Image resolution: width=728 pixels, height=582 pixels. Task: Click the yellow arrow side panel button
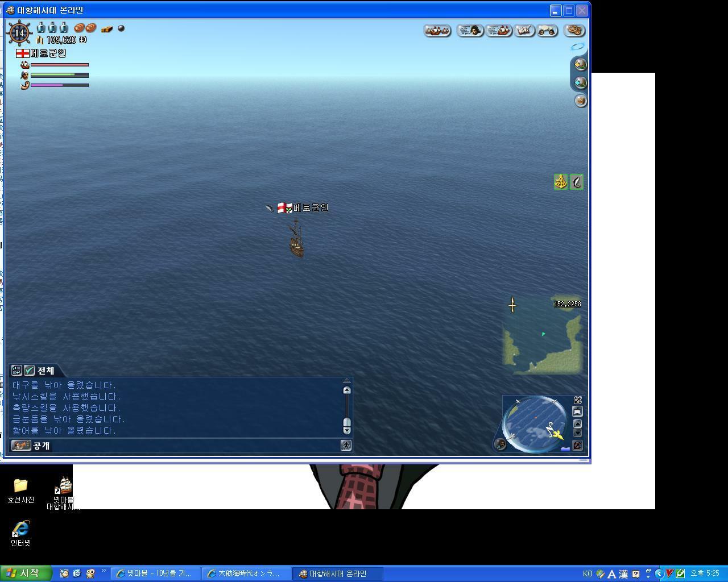point(580,64)
